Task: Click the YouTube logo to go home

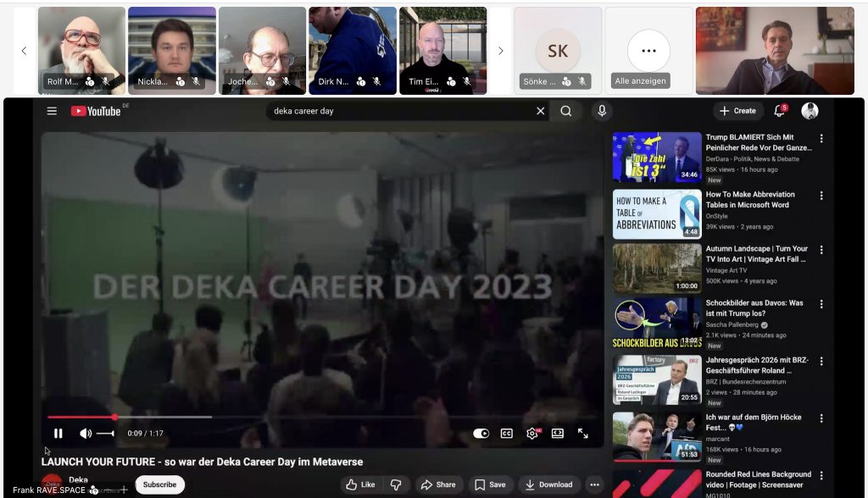Action: pyautogui.click(x=96, y=111)
